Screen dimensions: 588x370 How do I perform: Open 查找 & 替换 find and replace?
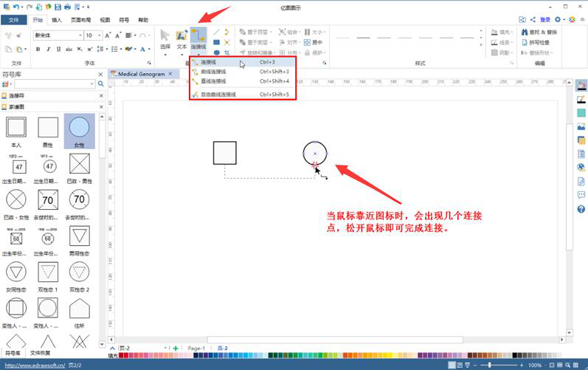click(539, 32)
